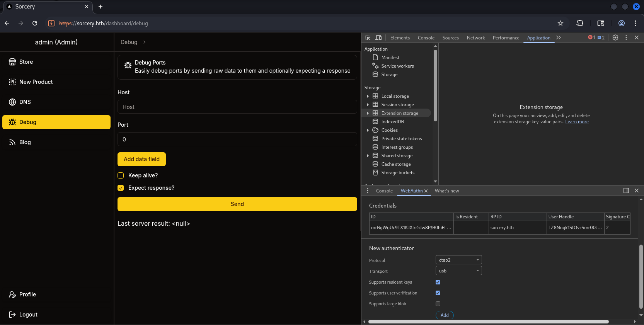
Task: Uncheck the Expect response checkbox
Action: click(x=121, y=188)
